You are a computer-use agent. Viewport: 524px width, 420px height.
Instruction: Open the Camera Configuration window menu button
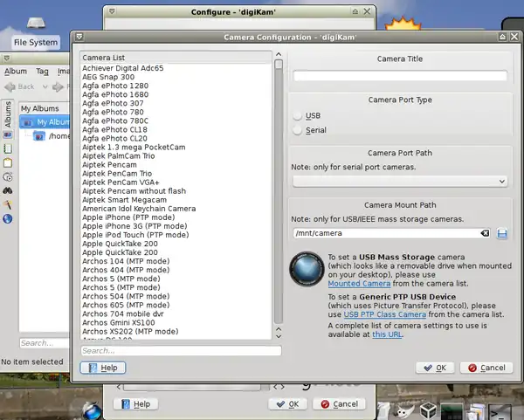(79, 37)
